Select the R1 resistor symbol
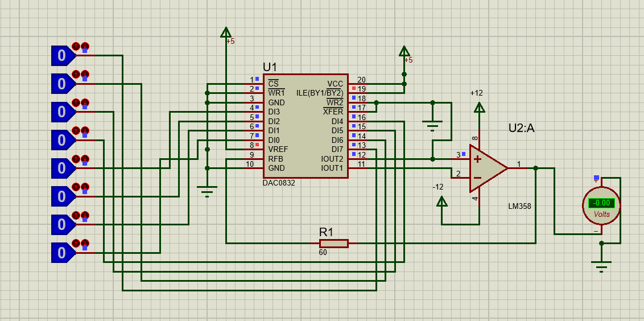 (334, 244)
